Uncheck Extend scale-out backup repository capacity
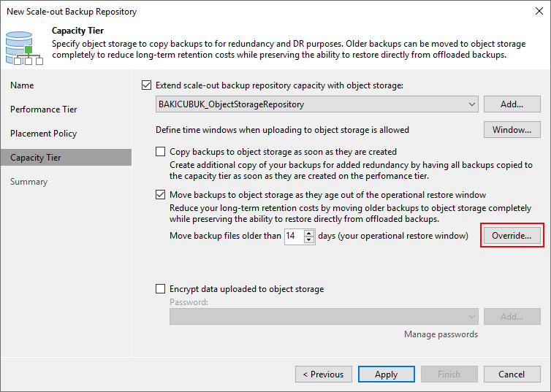 click(147, 85)
